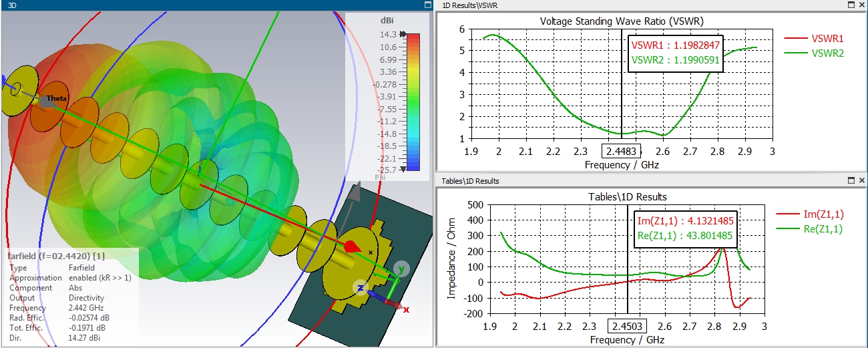This screenshot has height=348, width=868.
Task: Maximize the 1D Results\VSWR pane
Action: (x=851, y=5)
